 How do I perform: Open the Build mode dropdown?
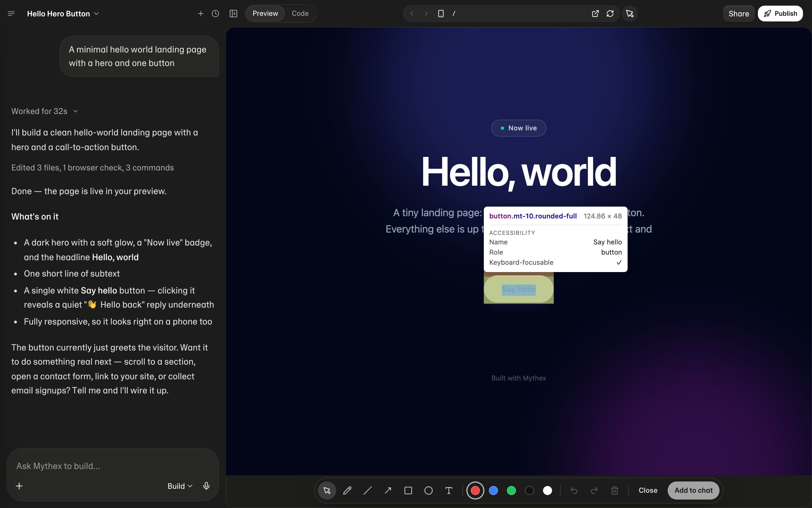pos(180,486)
